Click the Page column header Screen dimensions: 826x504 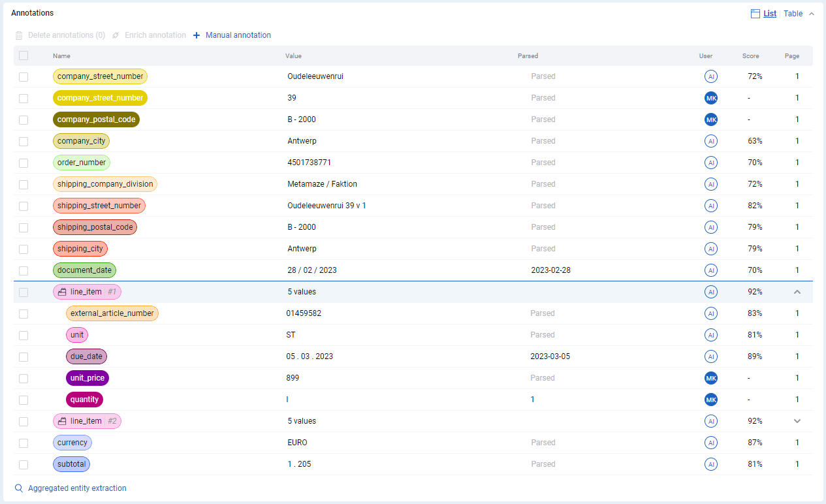[x=792, y=56]
